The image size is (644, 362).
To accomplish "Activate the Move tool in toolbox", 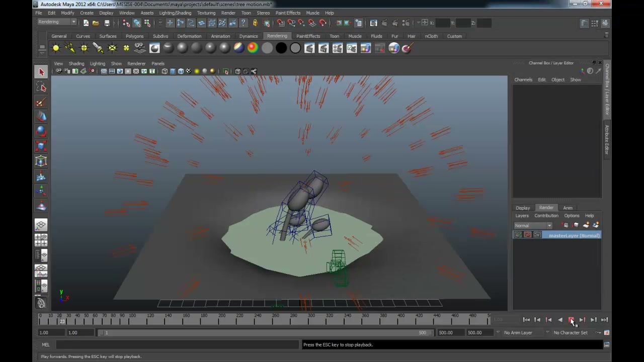I will 41,117.
